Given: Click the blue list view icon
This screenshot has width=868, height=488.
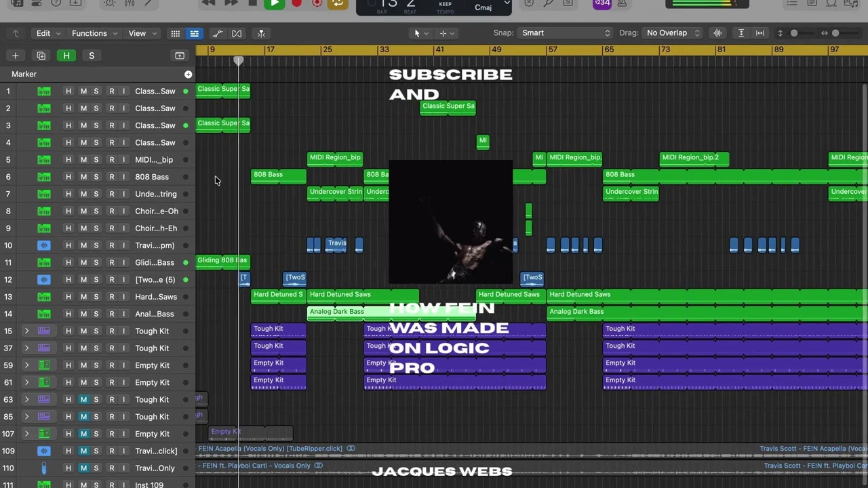Looking at the screenshot, I should [x=194, y=33].
